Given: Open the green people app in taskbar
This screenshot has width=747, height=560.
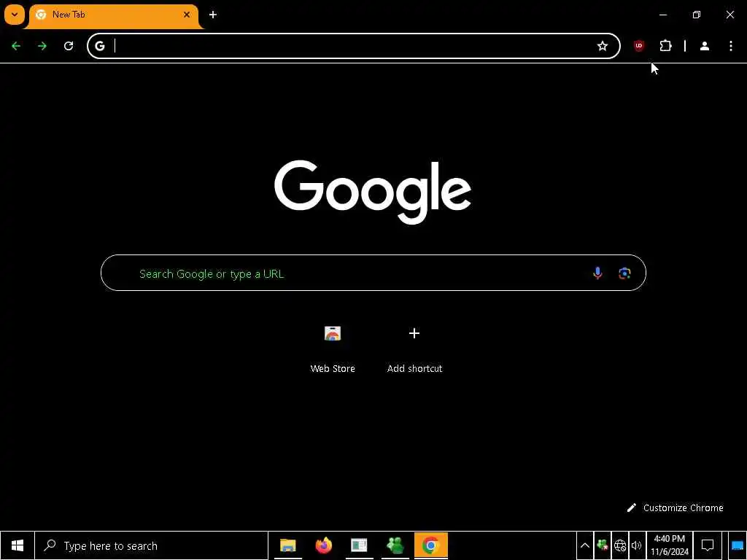Looking at the screenshot, I should (x=395, y=545).
